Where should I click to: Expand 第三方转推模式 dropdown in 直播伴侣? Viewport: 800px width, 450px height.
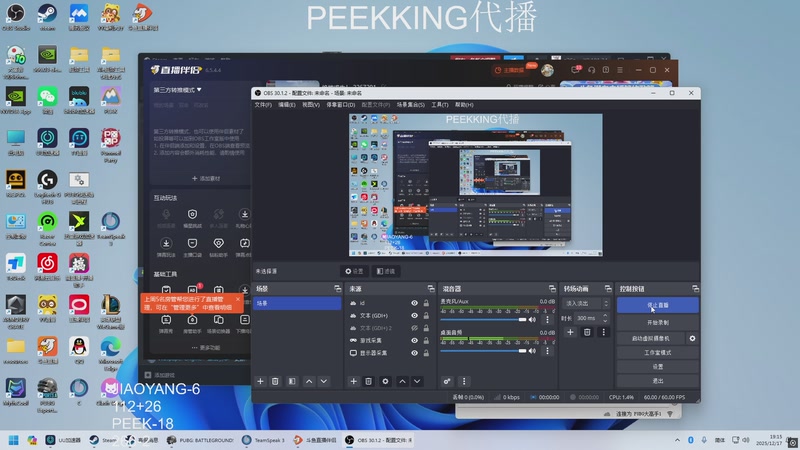178,90
